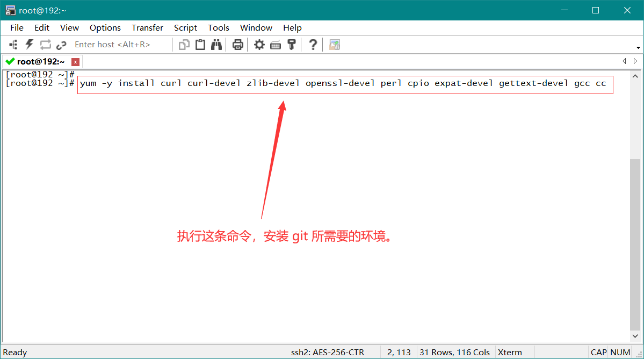644x359 pixels.
Task: Close the root@192:~ tab
Action: click(x=76, y=62)
